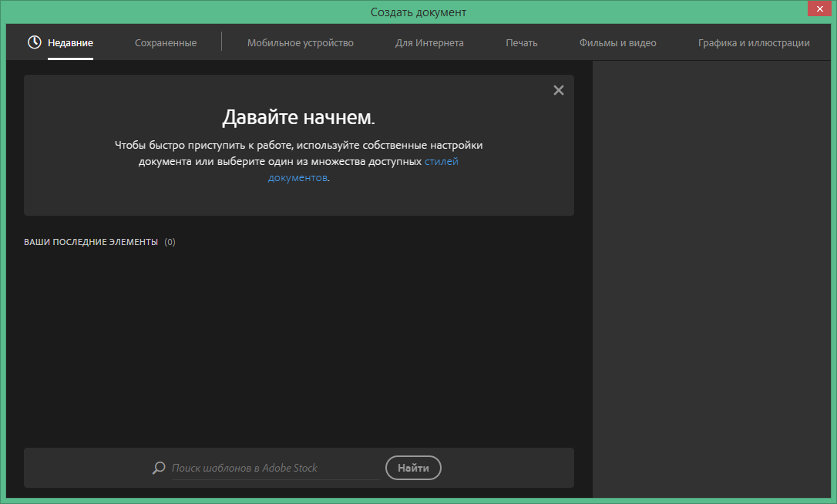Image resolution: width=837 pixels, height=504 pixels.
Task: Select the clock icon on Недавние tab
Action: click(34, 43)
